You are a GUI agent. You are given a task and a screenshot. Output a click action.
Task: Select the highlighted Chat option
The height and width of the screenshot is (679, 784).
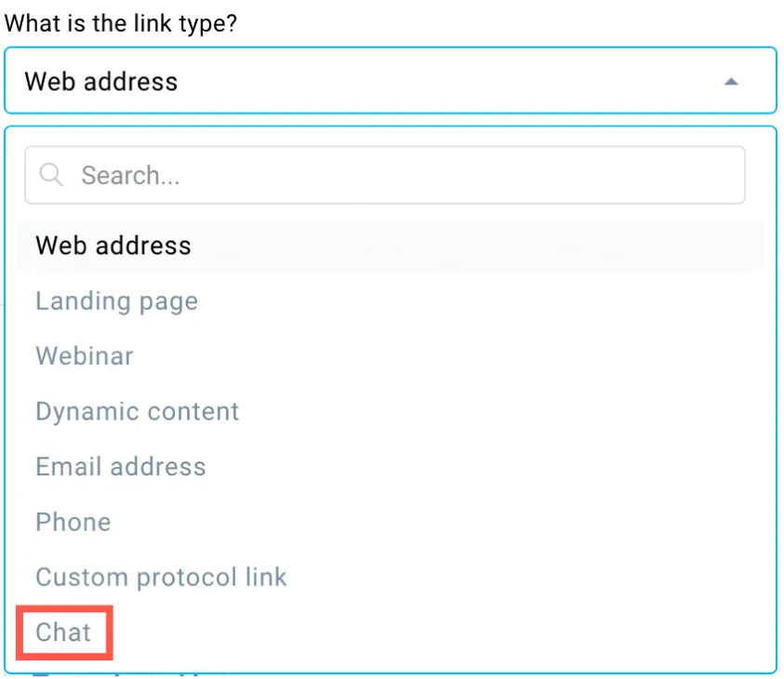click(63, 632)
